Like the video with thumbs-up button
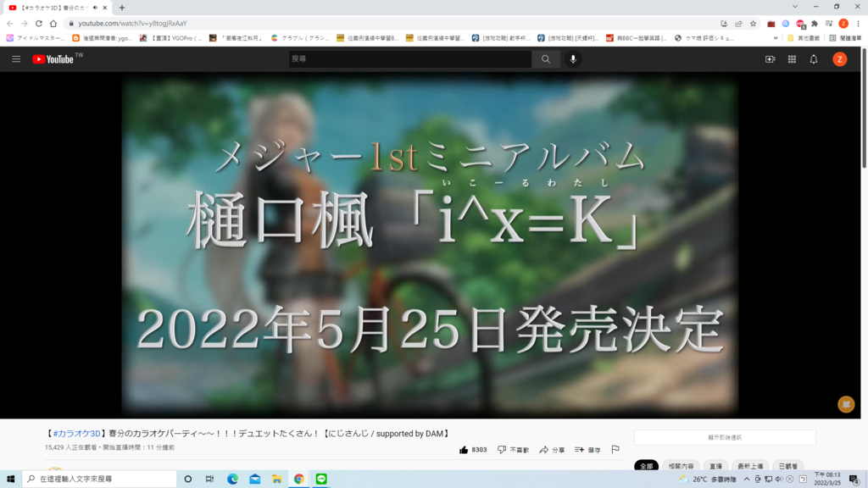868x488 pixels. click(x=473, y=450)
